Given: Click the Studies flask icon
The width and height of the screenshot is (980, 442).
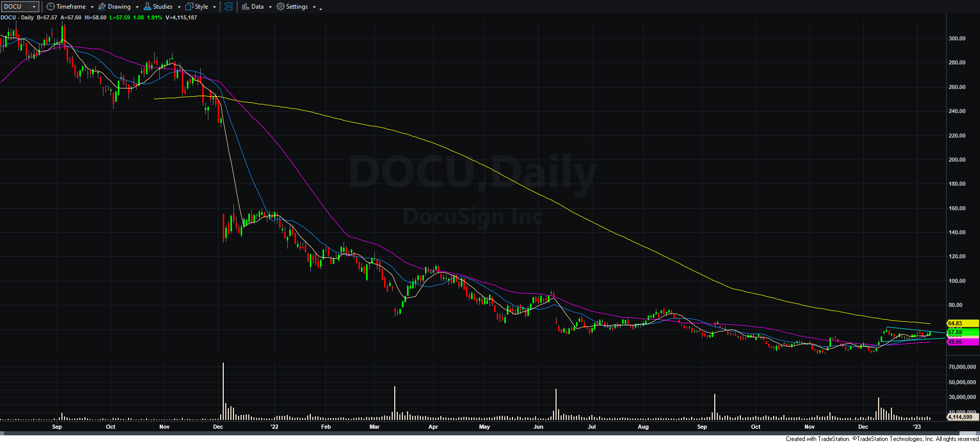Looking at the screenshot, I should [x=147, y=7].
